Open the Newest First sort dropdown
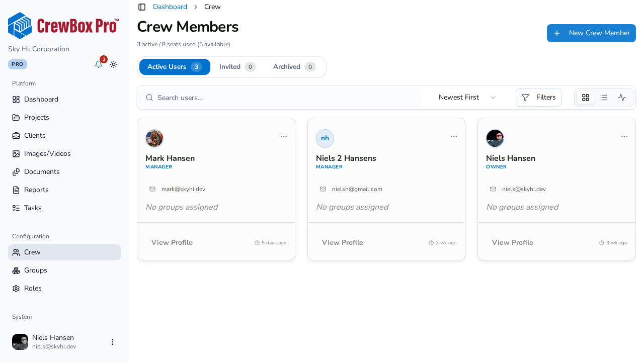This screenshot has height=362, width=644. (x=467, y=98)
